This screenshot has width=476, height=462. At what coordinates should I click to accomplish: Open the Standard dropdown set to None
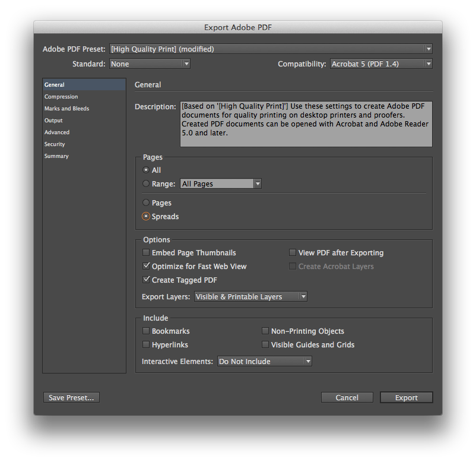coord(150,64)
